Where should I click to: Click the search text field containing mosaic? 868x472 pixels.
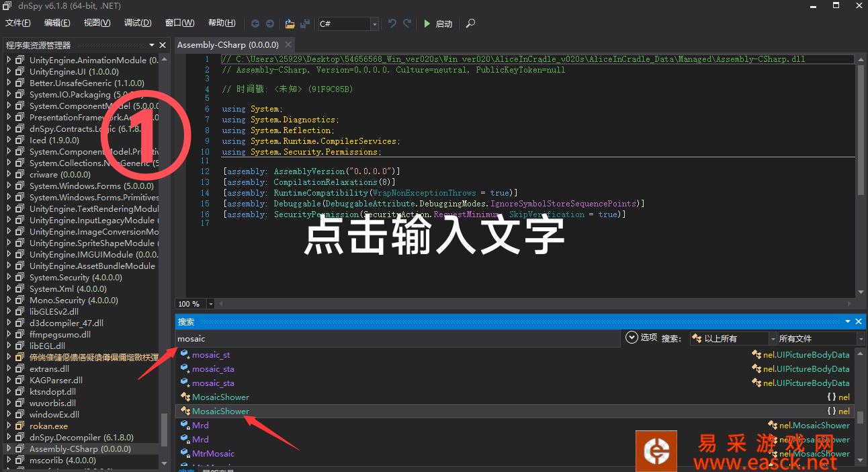tap(396, 339)
